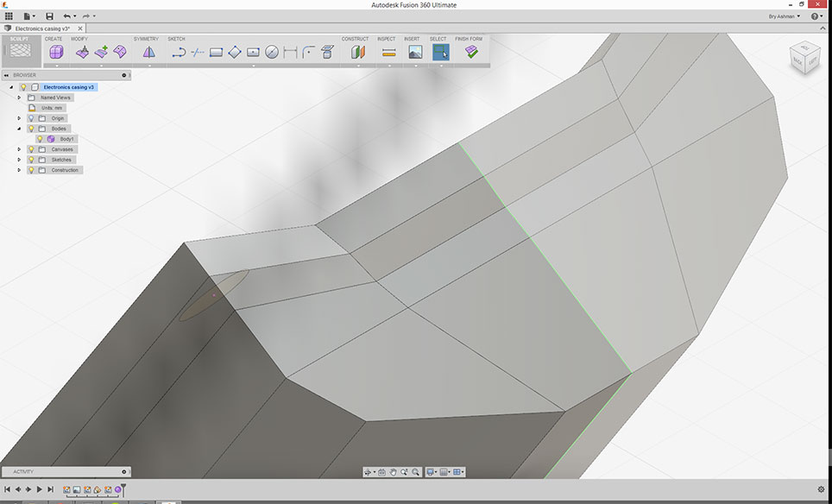This screenshot has height=504, width=832.
Task: Click the Finish Form checkmark
Action: point(471,52)
